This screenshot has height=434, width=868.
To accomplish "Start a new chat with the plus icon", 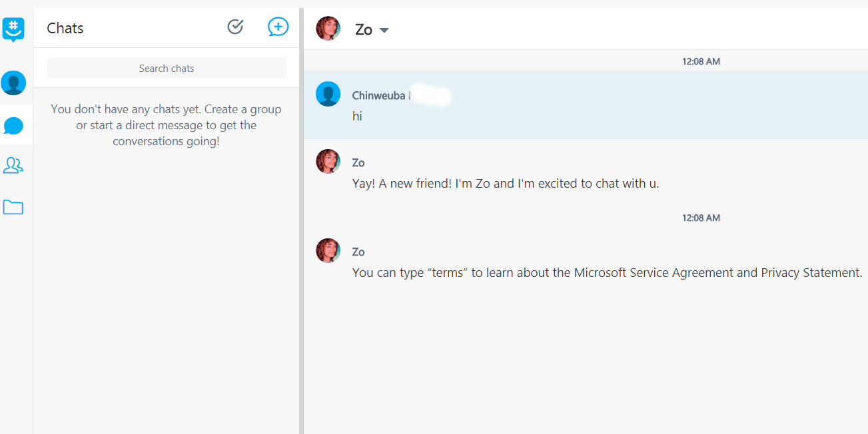I will [x=278, y=27].
